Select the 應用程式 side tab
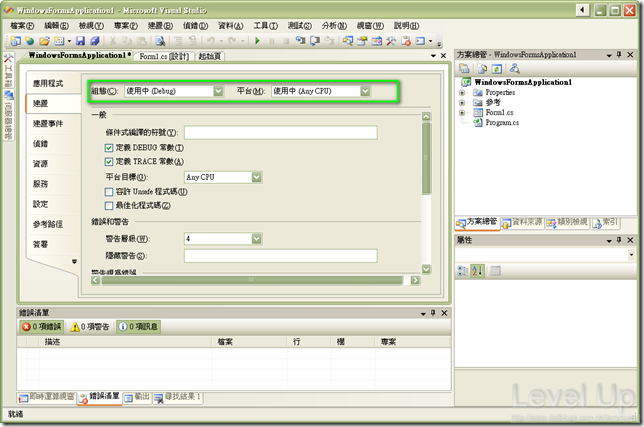This screenshot has height=427, width=644. tap(51, 83)
